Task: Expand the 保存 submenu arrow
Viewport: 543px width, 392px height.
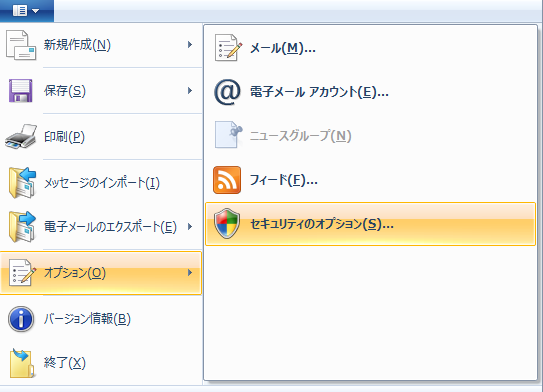Action: (x=190, y=91)
